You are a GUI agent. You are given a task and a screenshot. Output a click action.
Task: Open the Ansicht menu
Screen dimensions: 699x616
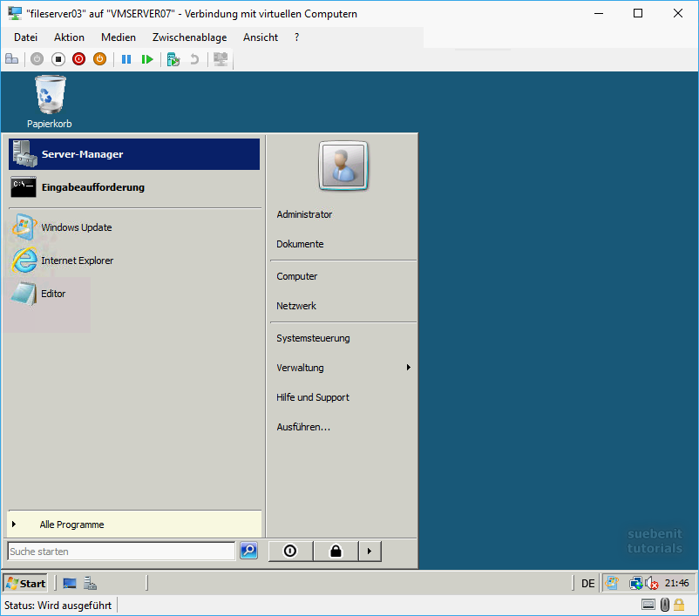261,37
